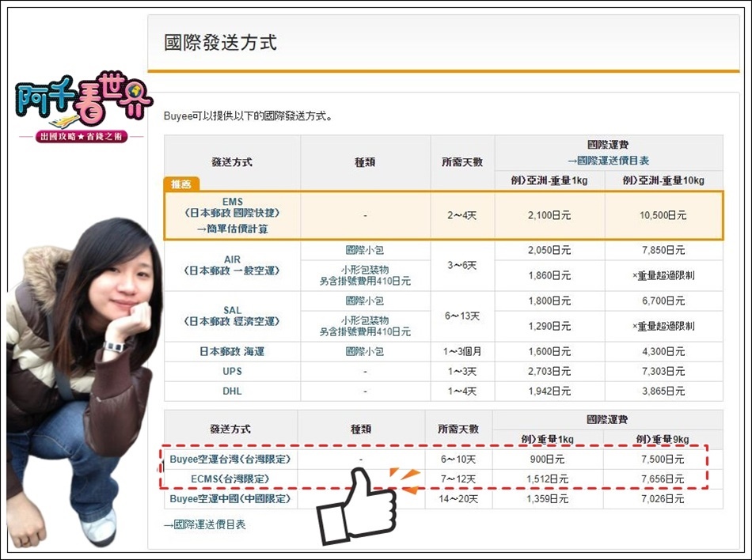Screen dimensions: 752x560
Task: Click the 例)亞洲-重量1kg column header
Action: point(549,180)
